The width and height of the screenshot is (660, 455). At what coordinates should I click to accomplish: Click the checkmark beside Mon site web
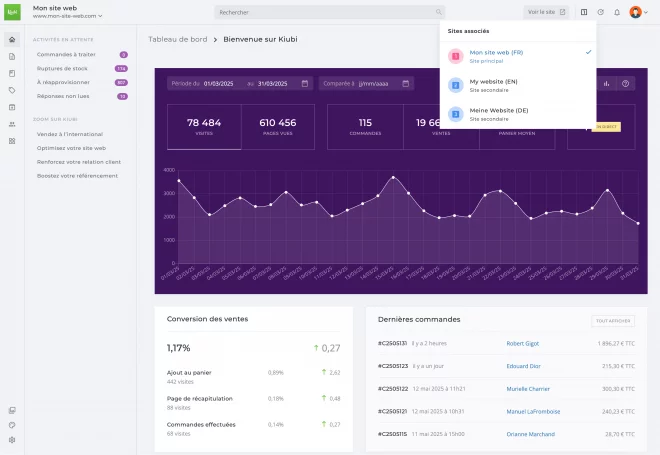pos(588,52)
